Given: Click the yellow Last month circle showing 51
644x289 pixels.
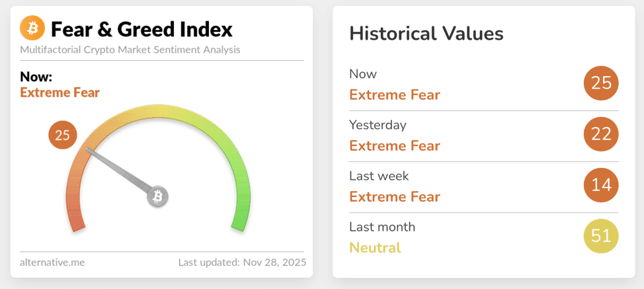Looking at the screenshot, I should tap(601, 235).
